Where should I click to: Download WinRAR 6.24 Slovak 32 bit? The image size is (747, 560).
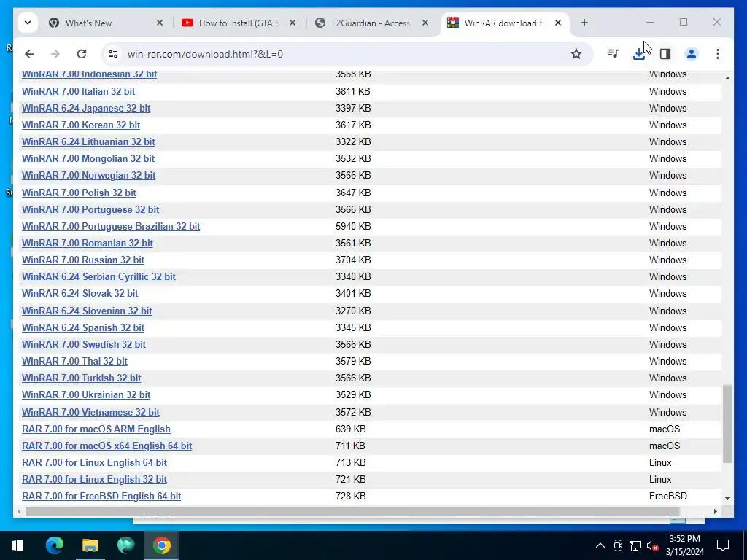[x=80, y=293]
